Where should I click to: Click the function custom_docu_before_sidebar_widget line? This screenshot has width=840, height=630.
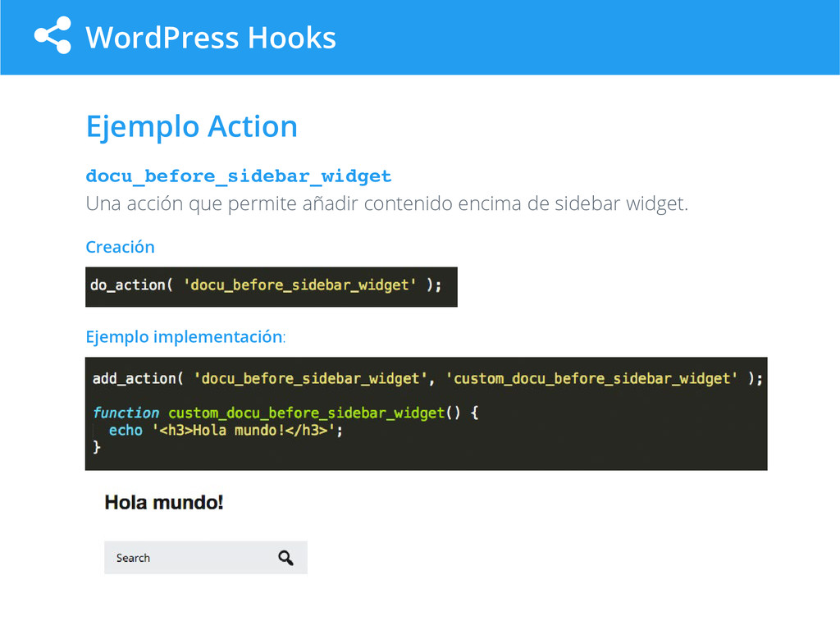pyautogui.click(x=285, y=413)
